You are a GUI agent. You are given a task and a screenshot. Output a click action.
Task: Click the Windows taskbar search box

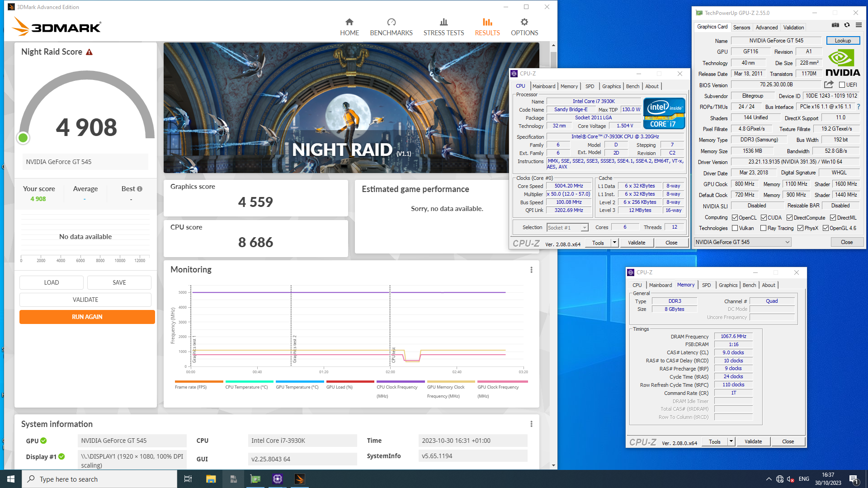tap(99, 479)
